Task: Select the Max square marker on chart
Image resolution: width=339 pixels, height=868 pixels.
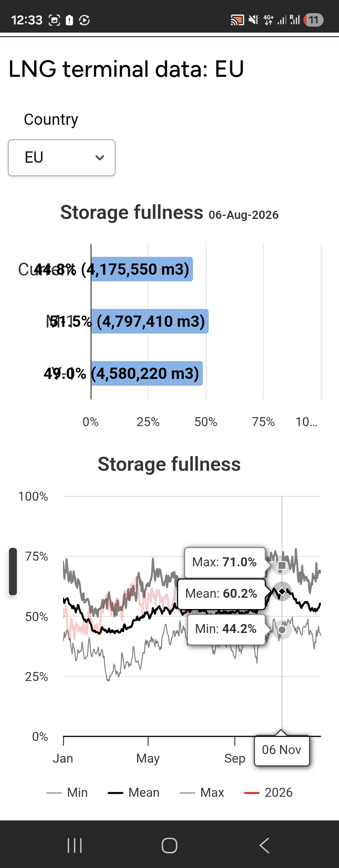Action: point(282,565)
